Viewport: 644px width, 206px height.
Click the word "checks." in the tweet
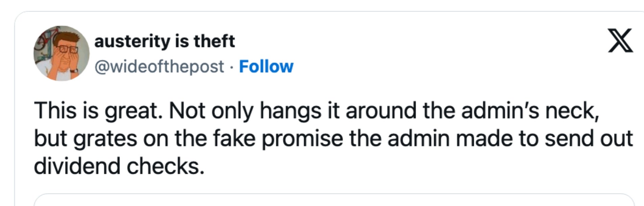click(x=166, y=166)
